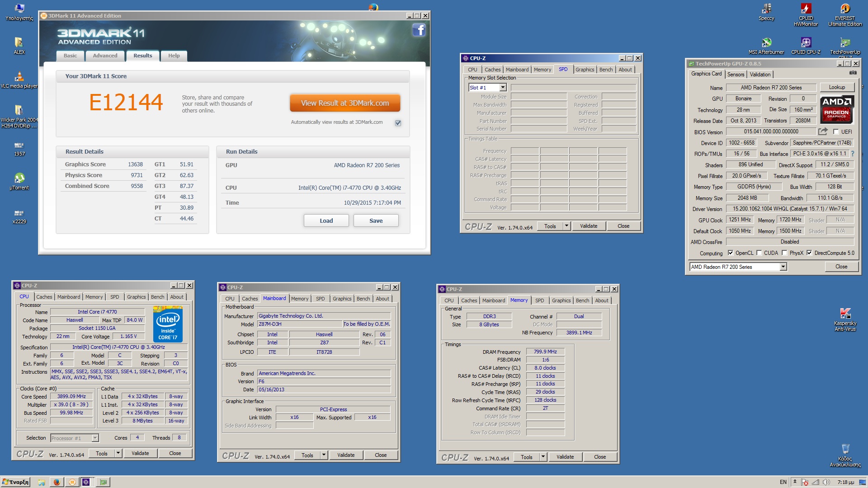Click the Close button in GPU-Z
868x488 pixels.
pyautogui.click(x=841, y=267)
